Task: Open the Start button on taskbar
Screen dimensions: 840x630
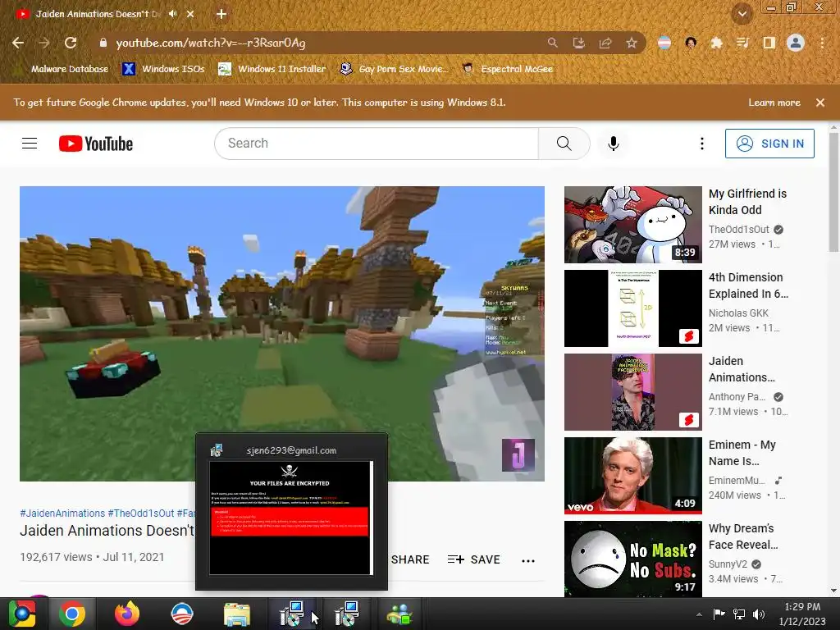Action: pyautogui.click(x=22, y=614)
